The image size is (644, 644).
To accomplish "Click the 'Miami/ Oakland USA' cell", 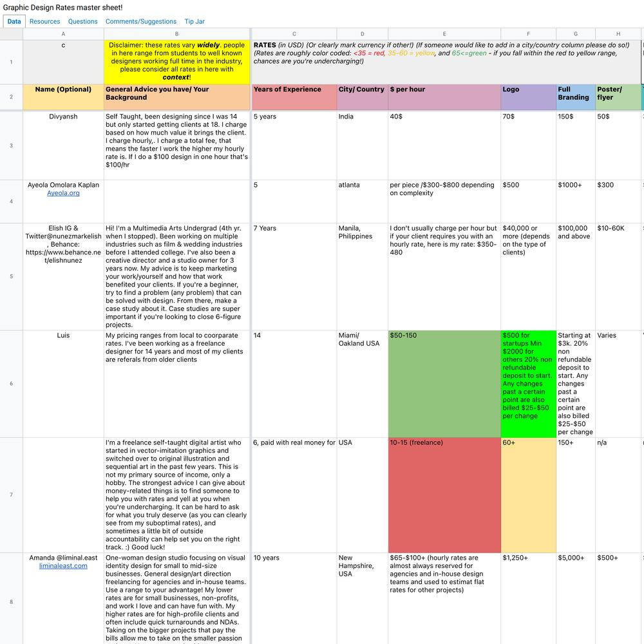I will tap(362, 384).
